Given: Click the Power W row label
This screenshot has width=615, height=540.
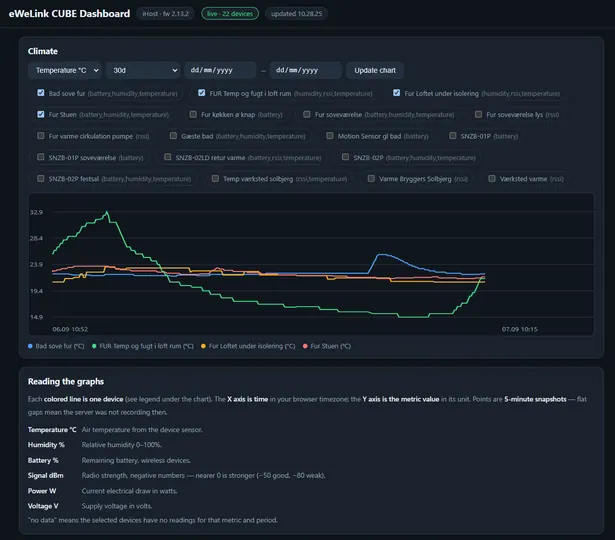Looking at the screenshot, I should coord(42,491).
